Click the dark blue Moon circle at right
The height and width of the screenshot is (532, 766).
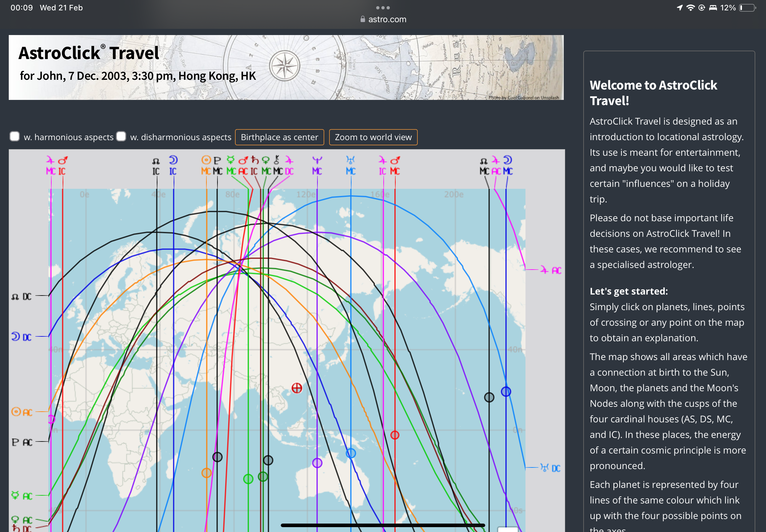coord(506,392)
